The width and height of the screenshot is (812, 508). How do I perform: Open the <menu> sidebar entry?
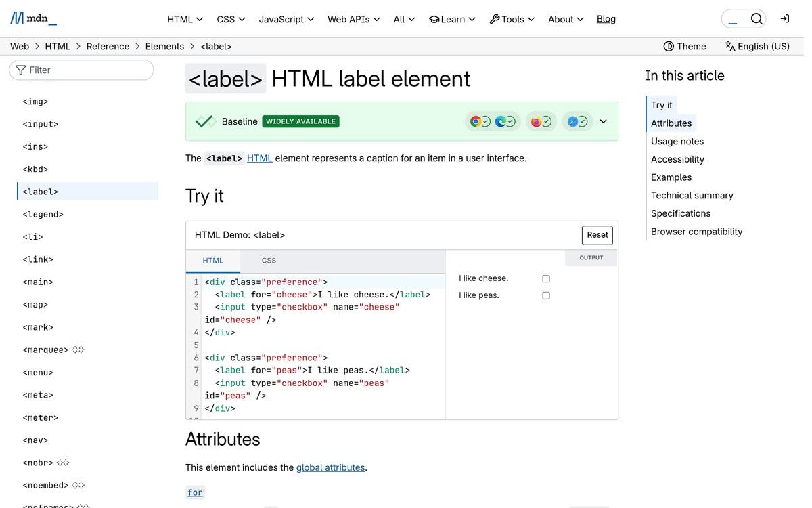pos(38,372)
